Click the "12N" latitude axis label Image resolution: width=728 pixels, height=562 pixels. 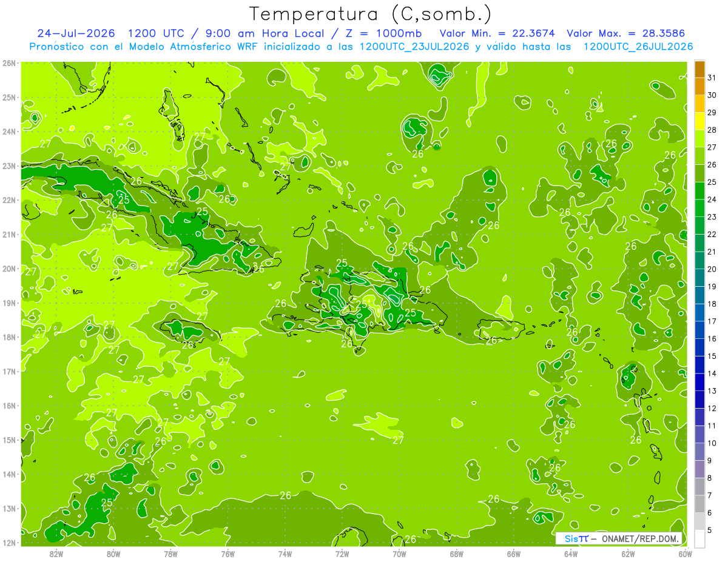(x=9, y=543)
